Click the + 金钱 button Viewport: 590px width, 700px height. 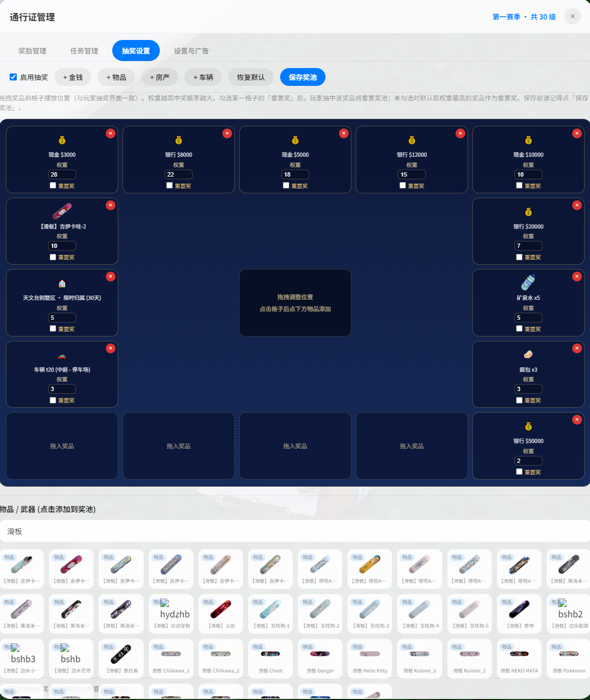(x=73, y=77)
